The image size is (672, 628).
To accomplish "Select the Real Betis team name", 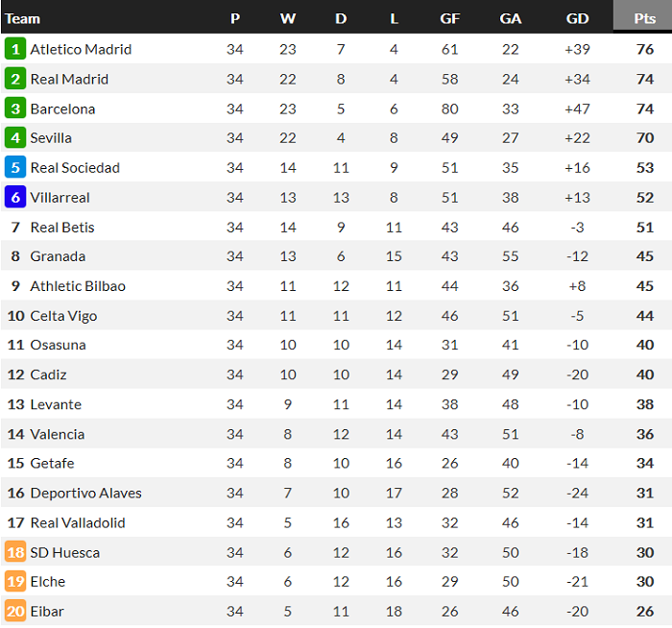I will [x=62, y=228].
